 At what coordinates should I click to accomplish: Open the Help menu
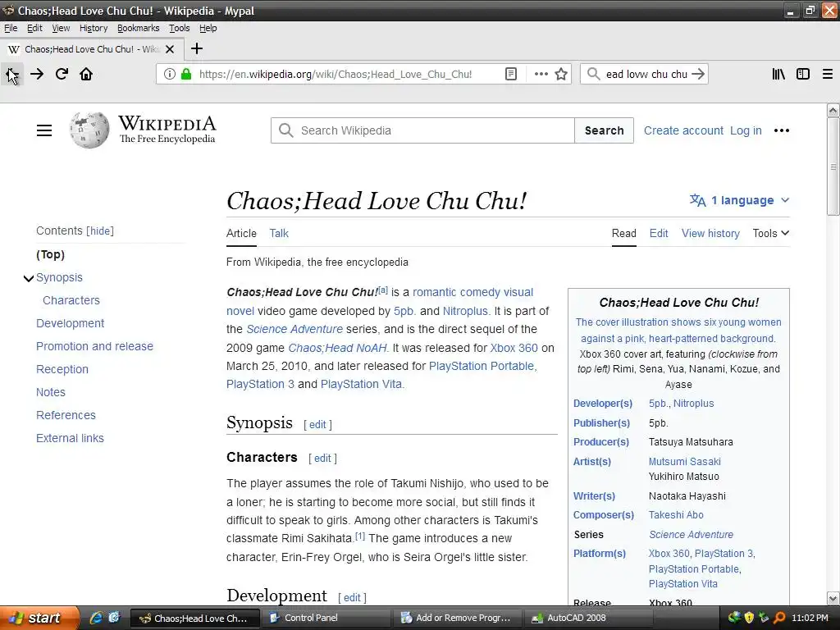(208, 28)
